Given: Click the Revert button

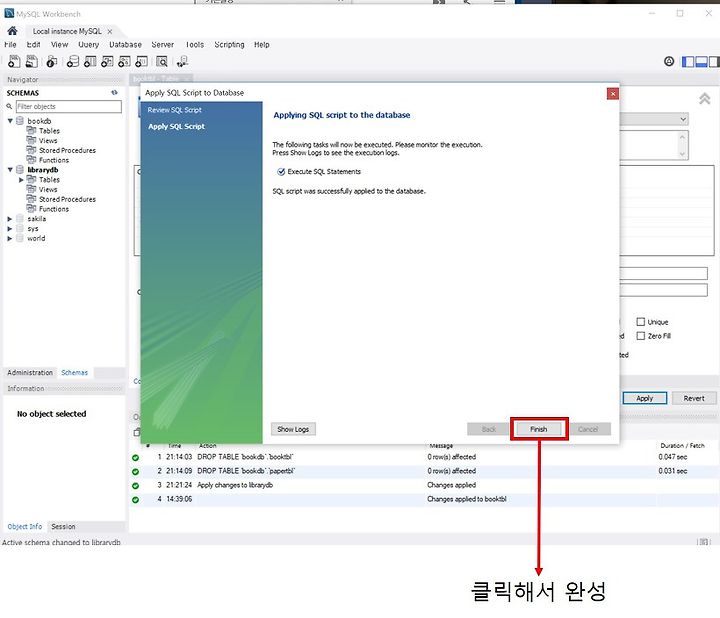Looking at the screenshot, I should tap(694, 398).
